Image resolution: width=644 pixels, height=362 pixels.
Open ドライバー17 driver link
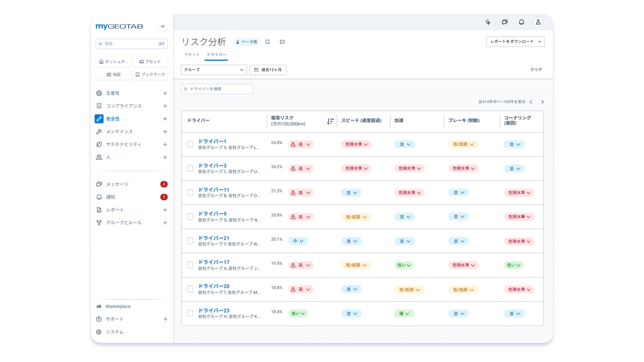pyautogui.click(x=214, y=262)
